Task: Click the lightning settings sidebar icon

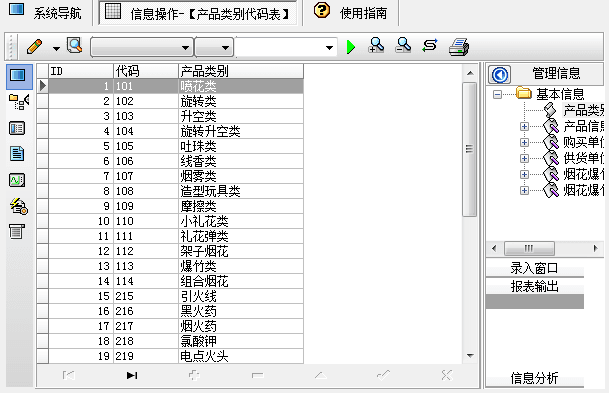Action: pyautogui.click(x=18, y=206)
